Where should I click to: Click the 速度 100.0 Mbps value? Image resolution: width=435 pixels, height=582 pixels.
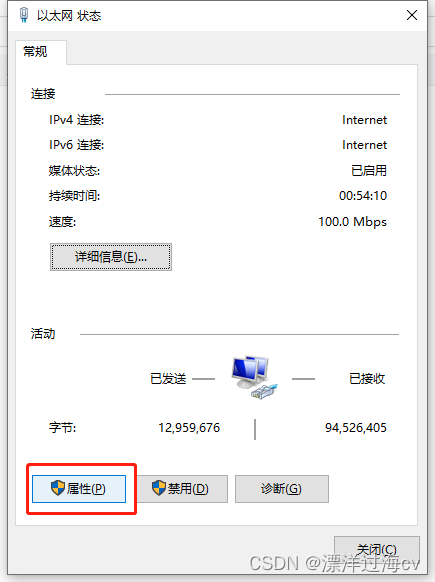click(352, 222)
